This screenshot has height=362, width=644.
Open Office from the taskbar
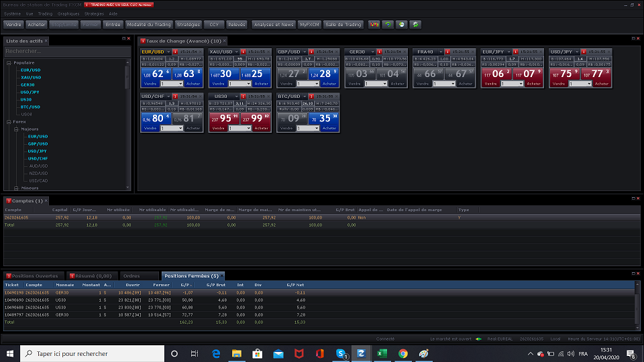320,353
